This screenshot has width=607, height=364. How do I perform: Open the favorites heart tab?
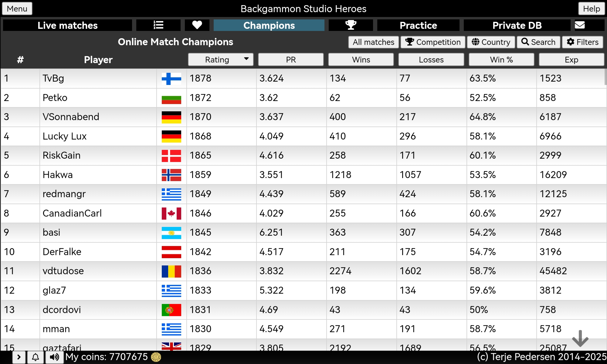[197, 25]
